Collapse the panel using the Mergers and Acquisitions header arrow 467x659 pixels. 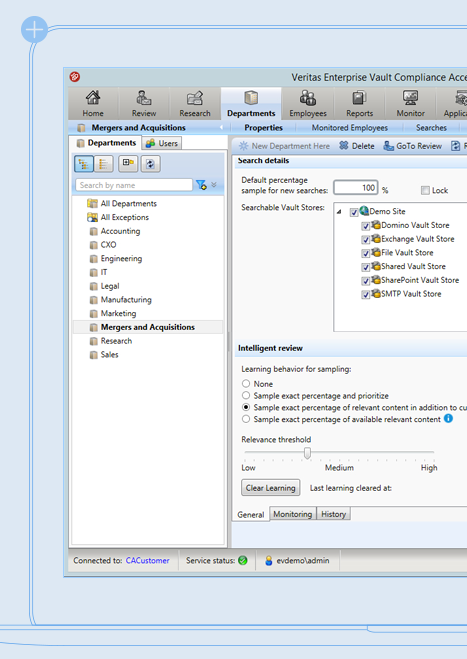pos(221,127)
